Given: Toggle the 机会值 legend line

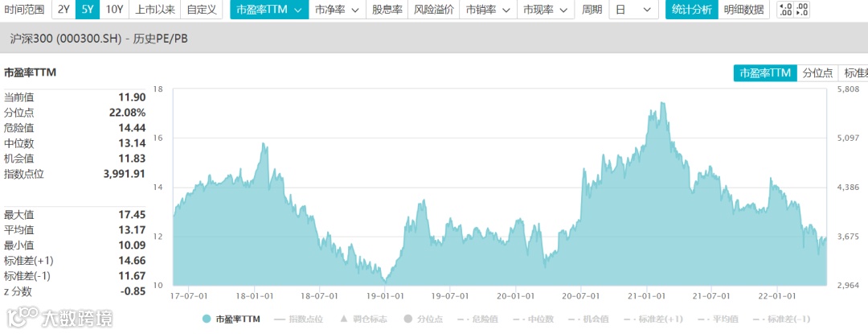Looking at the screenshot, I should (588, 319).
